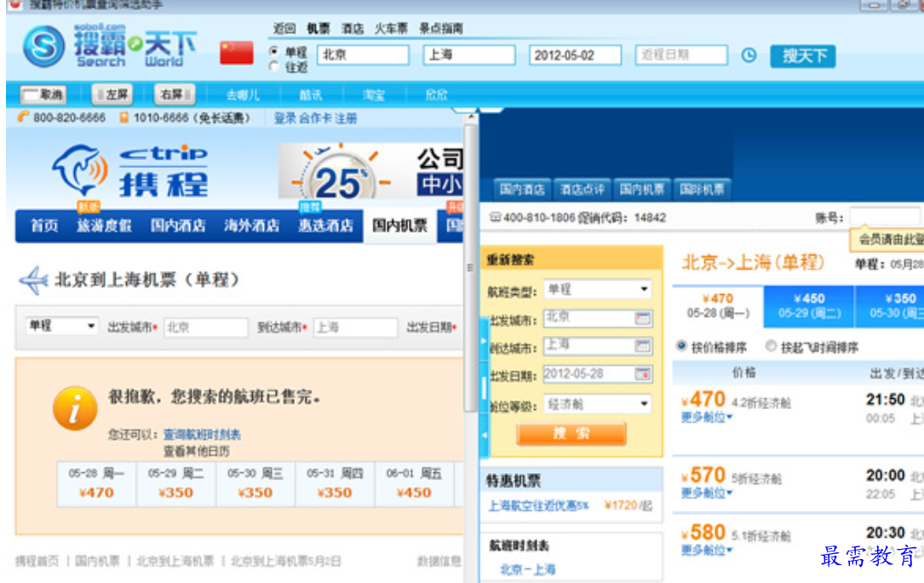924x583 pixels.
Task: Open Ctrip 惠选酒店 nav tab
Action: click(x=325, y=225)
